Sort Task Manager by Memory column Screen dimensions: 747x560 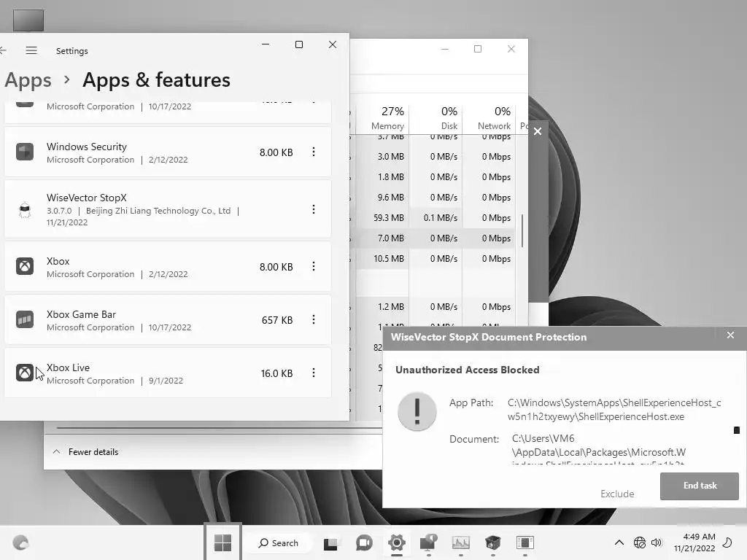[383, 118]
